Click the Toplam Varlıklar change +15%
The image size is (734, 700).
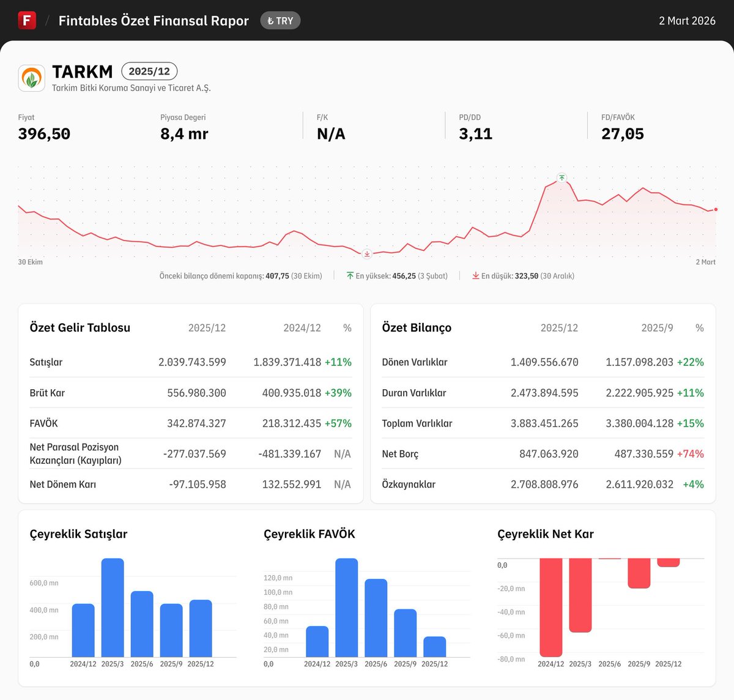point(691,423)
